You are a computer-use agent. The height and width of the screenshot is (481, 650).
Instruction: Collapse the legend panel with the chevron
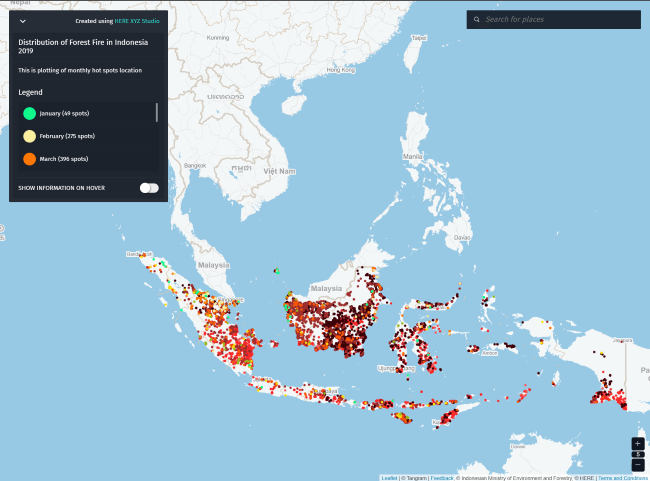click(x=23, y=21)
